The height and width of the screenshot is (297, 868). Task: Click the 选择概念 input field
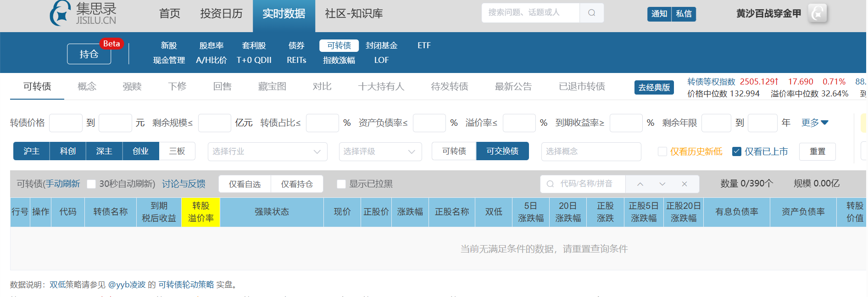[591, 151]
